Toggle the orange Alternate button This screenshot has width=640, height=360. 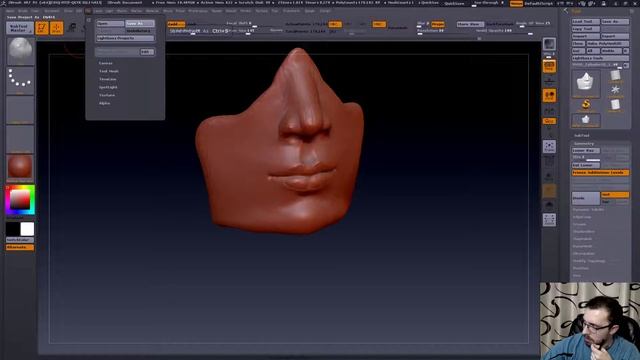click(20, 247)
